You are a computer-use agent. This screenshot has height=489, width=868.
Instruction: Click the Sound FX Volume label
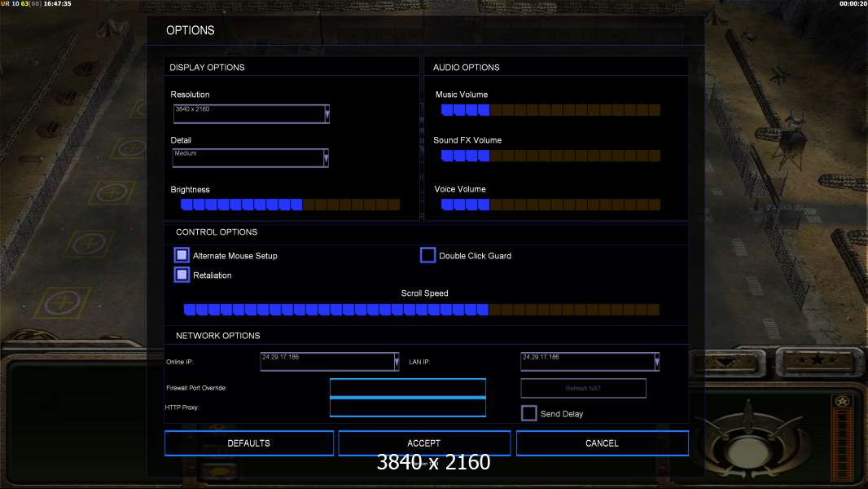[467, 140]
